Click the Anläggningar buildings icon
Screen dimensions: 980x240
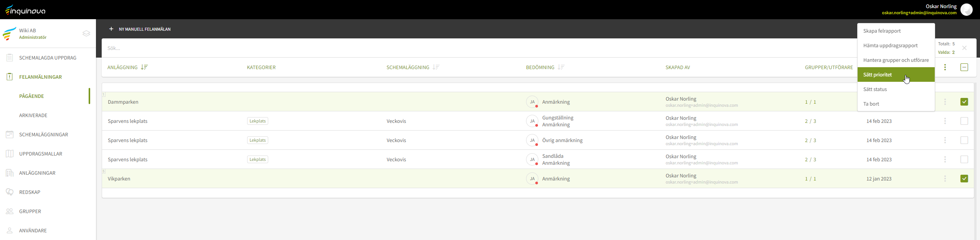coord(10,173)
